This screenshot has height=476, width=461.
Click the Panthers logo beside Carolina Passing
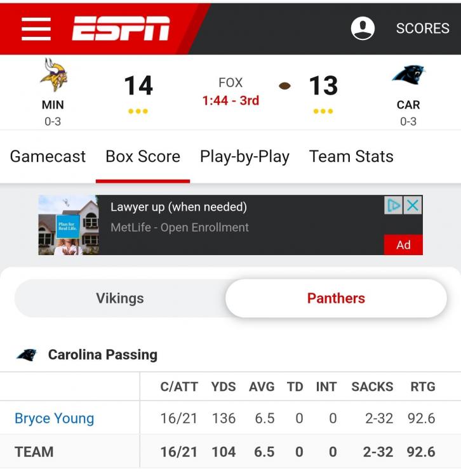pyautogui.click(x=27, y=355)
